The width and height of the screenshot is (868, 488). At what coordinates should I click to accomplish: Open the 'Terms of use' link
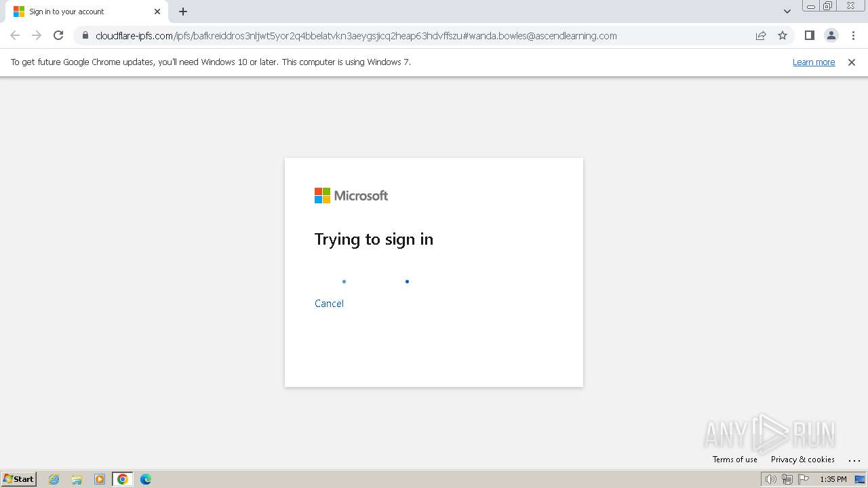pos(735,460)
